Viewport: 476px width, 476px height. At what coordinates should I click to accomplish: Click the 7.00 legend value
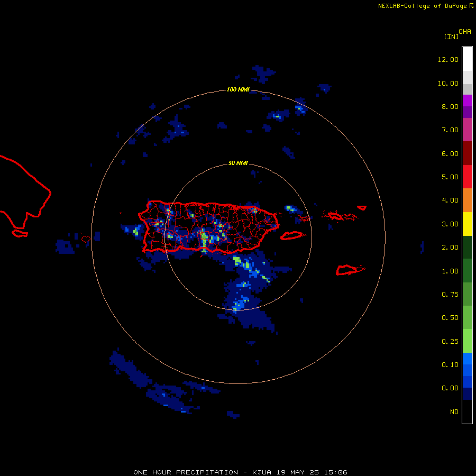tap(450, 130)
